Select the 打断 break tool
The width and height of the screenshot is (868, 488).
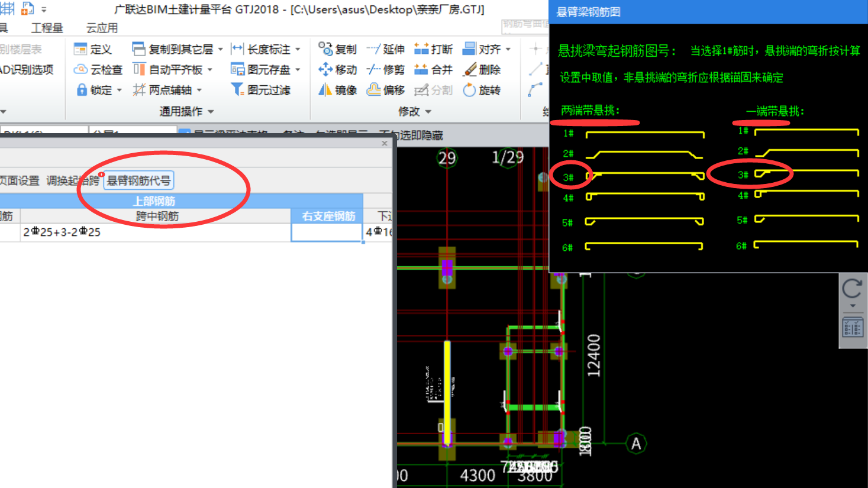433,49
